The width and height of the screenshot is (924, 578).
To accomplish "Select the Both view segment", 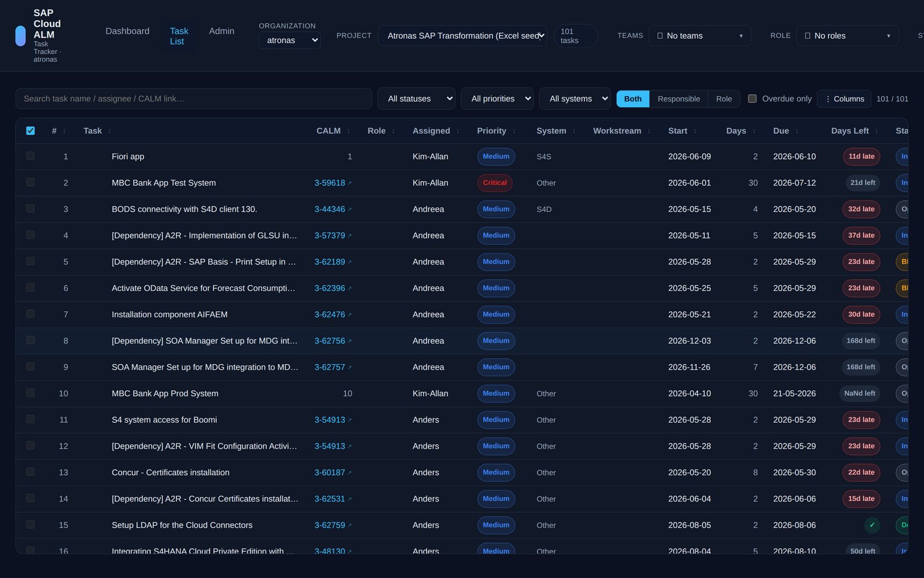I will click(633, 99).
